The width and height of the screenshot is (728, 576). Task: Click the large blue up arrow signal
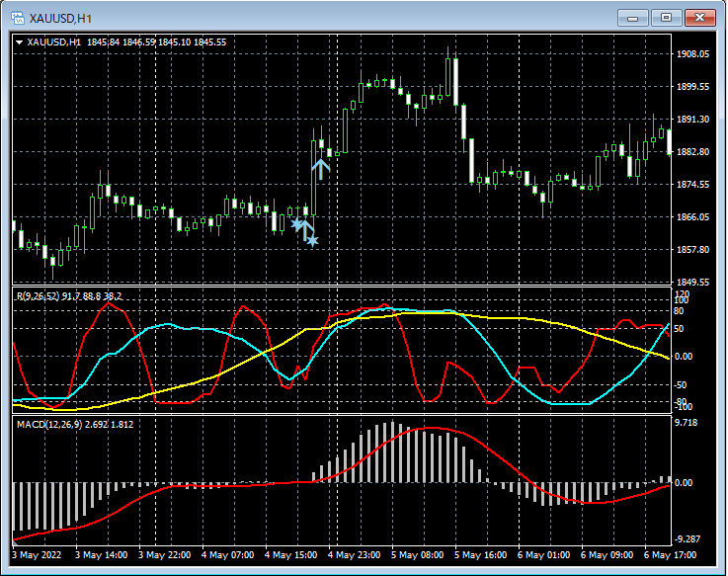(320, 168)
